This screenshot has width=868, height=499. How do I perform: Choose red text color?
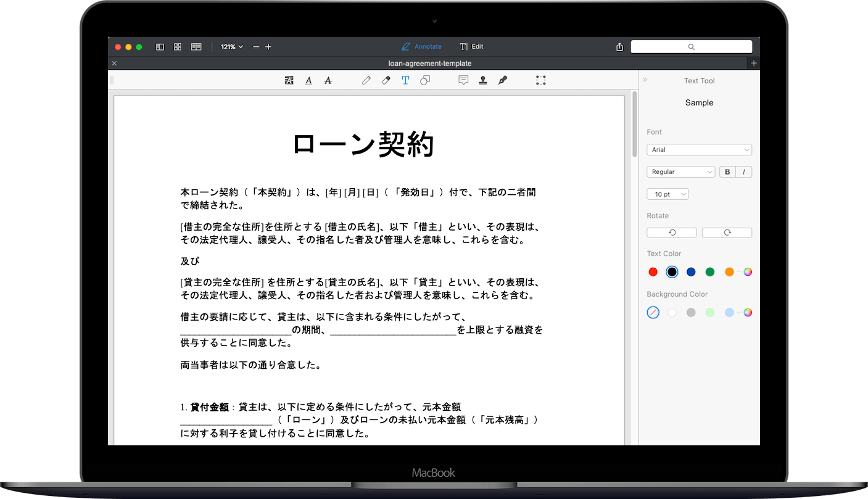[x=653, y=272]
